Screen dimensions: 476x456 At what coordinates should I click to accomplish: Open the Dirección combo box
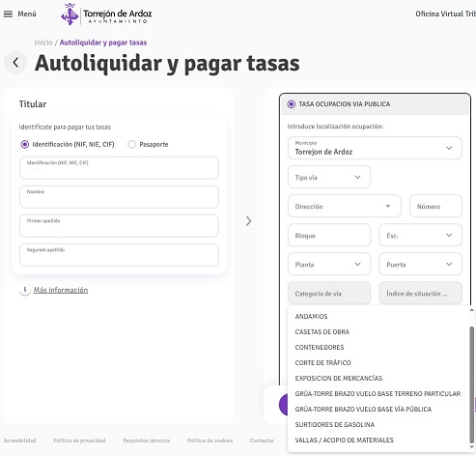point(345,206)
